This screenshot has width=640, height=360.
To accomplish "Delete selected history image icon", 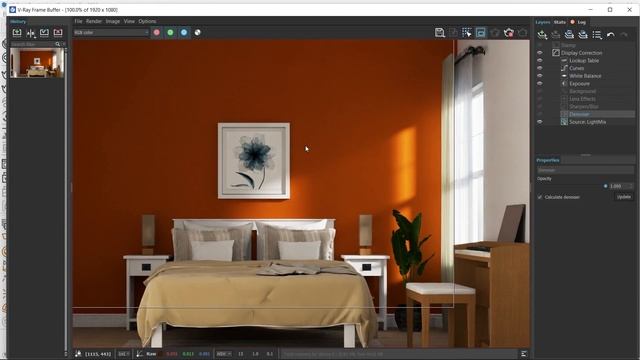I will click(58, 33).
